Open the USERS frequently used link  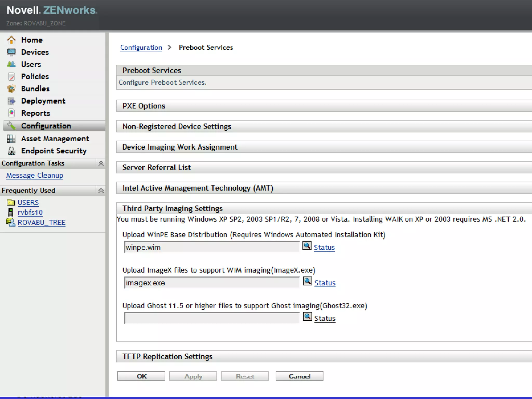click(28, 202)
